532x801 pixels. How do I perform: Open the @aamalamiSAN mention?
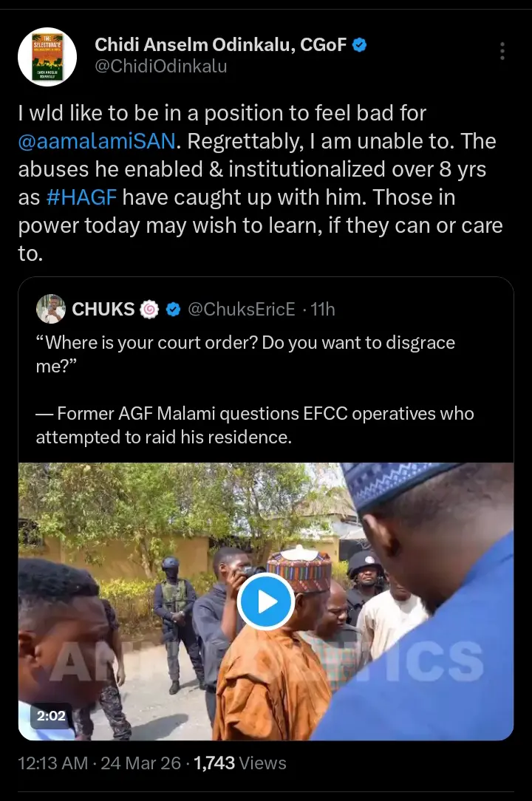(95, 140)
